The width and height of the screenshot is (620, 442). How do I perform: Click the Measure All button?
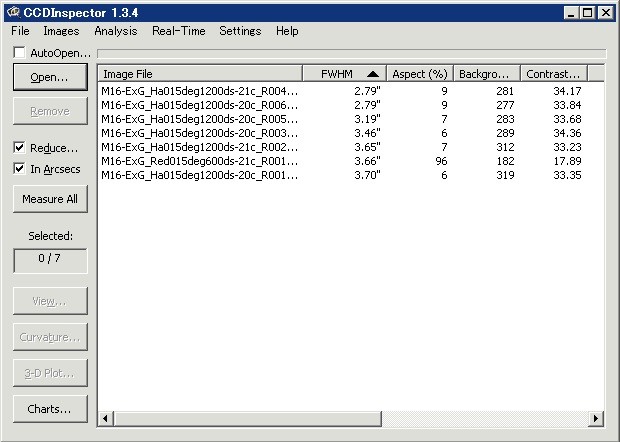(x=50, y=199)
